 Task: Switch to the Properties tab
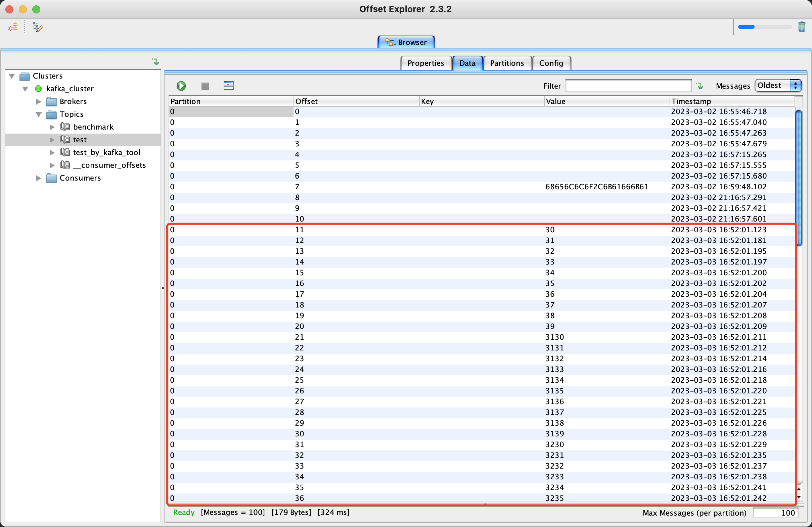(425, 63)
